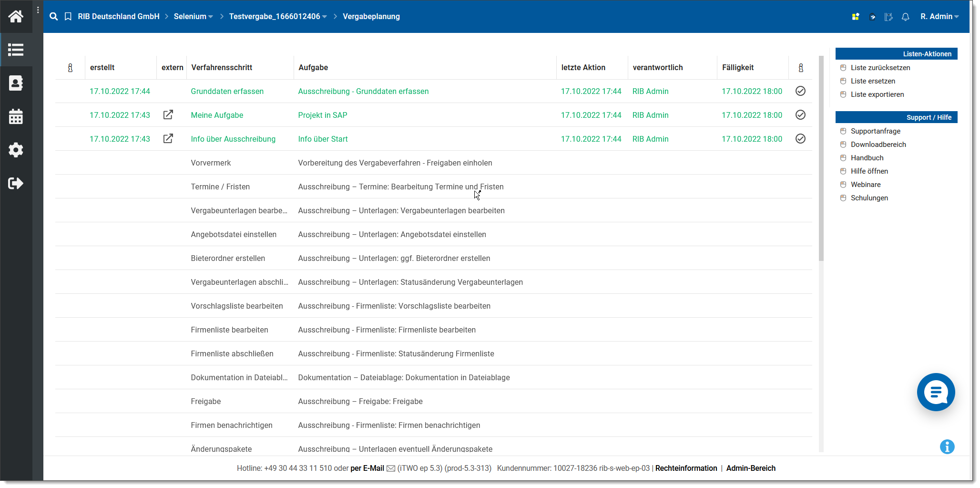The height and width of the screenshot is (488, 980).
Task: Click the left info column header icon
Action: (x=70, y=68)
